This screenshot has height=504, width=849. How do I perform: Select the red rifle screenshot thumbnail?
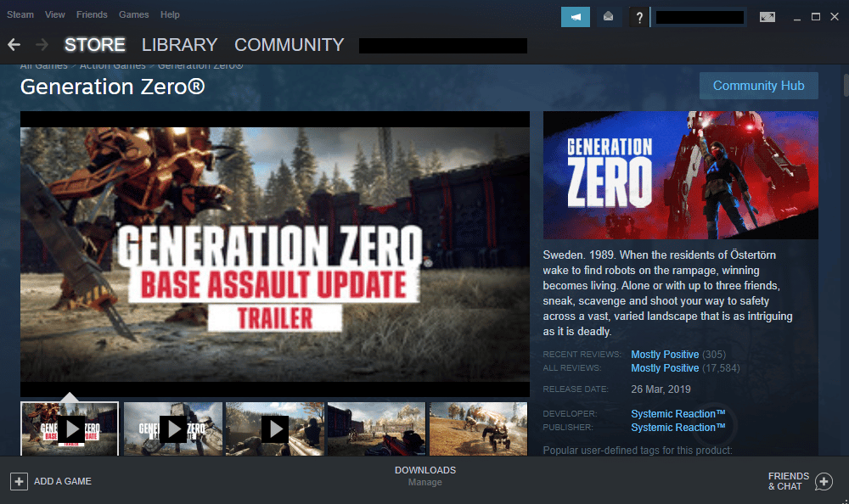pos(377,428)
